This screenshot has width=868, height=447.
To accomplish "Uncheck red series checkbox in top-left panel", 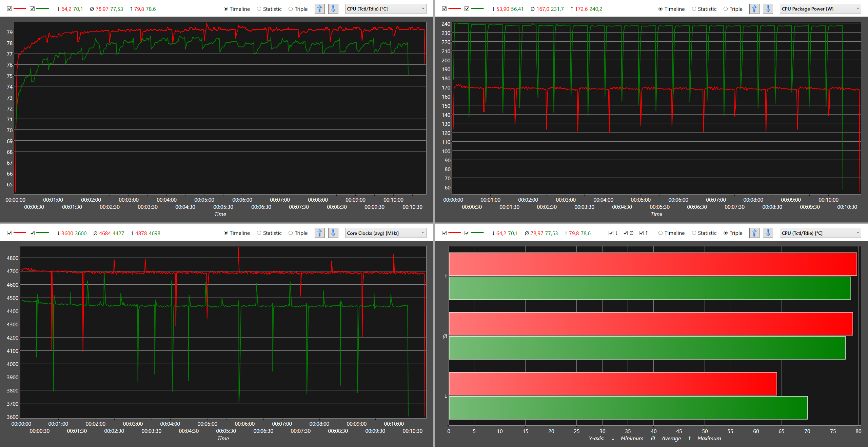I will [9, 9].
